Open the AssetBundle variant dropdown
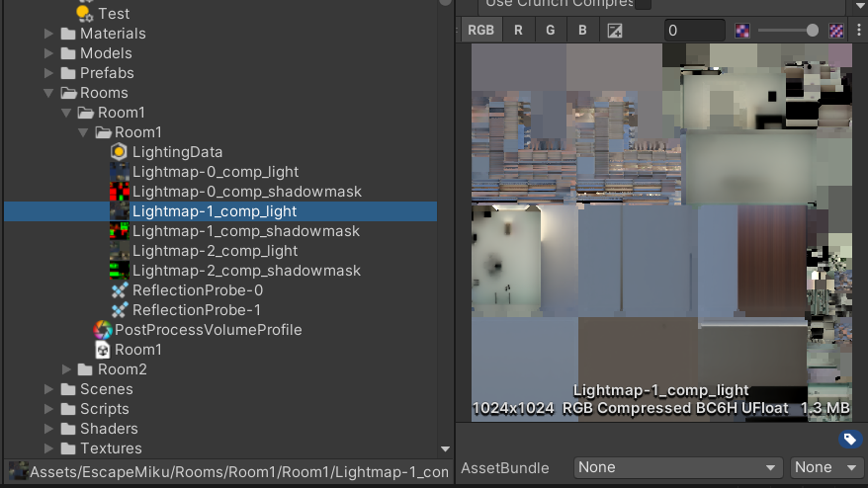868x488 pixels. (x=826, y=467)
